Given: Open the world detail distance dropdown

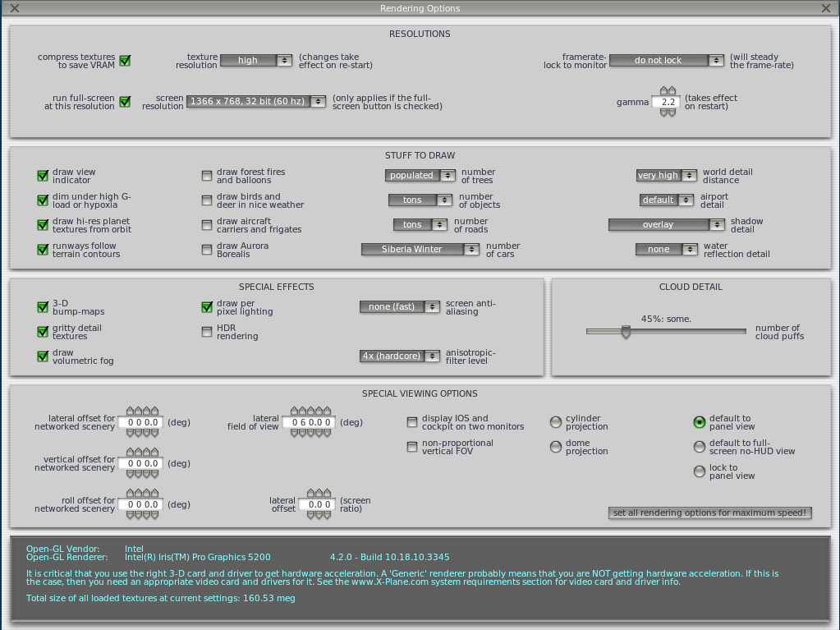Looking at the screenshot, I should [x=667, y=175].
